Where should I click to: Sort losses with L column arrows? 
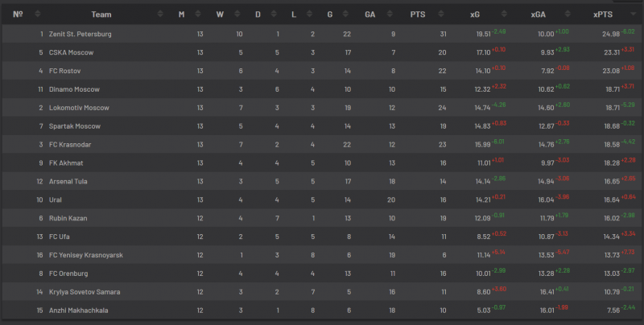[x=309, y=14]
